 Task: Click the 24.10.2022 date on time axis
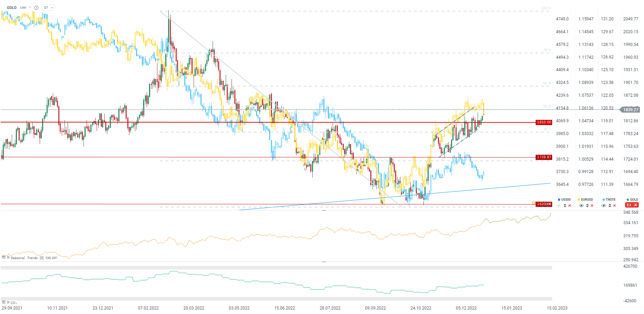coord(421,308)
